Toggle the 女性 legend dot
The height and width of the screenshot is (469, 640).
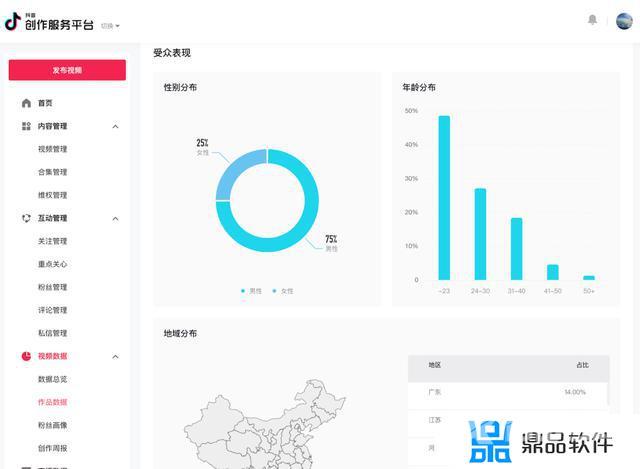274,291
